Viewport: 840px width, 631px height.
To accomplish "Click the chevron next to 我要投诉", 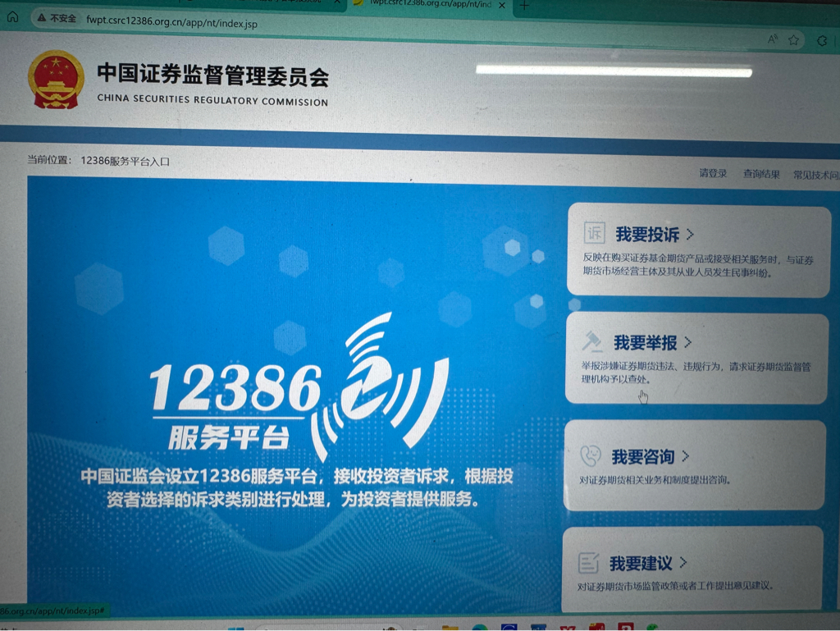I will click(x=690, y=234).
